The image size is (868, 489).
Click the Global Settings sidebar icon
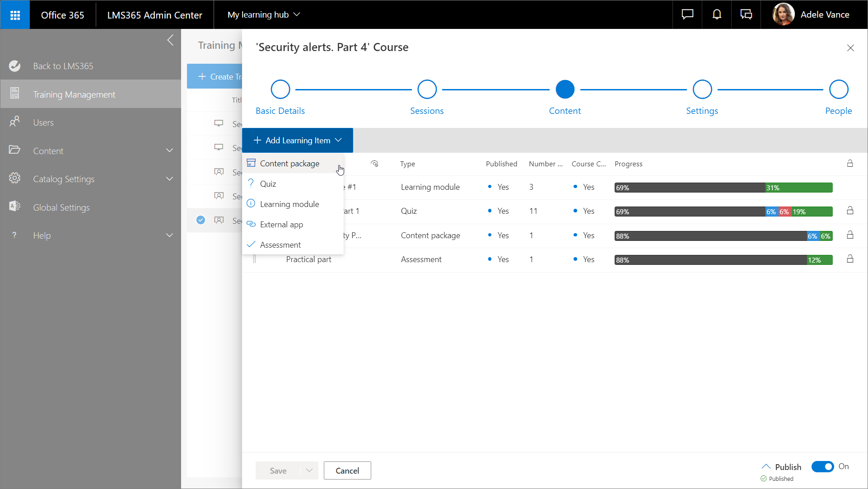pyautogui.click(x=15, y=207)
